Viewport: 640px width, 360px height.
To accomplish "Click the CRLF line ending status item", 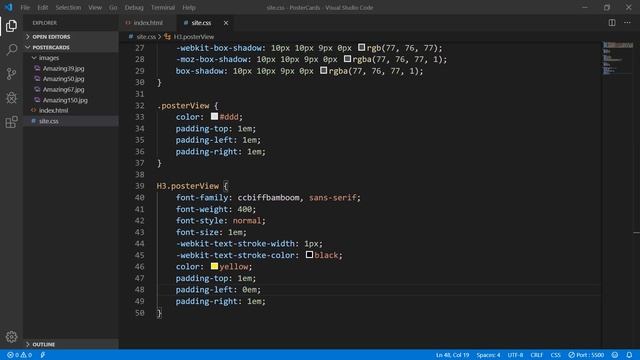I will (x=536, y=355).
